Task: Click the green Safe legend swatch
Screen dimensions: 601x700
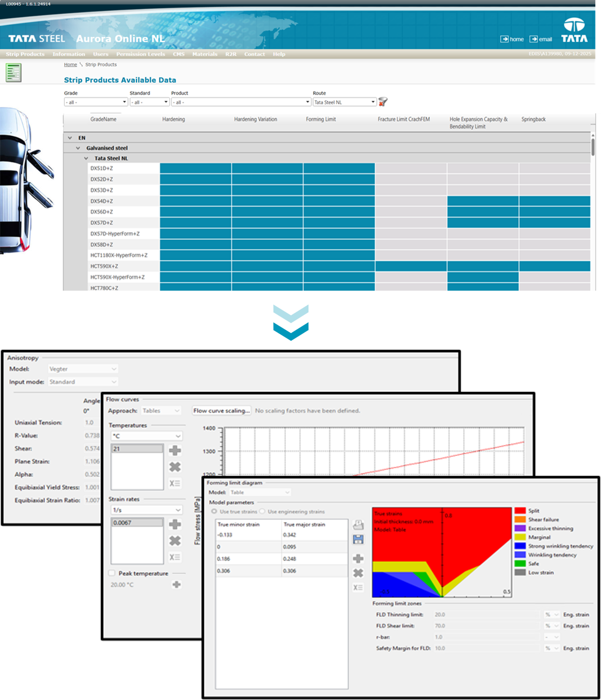Action: (x=520, y=564)
